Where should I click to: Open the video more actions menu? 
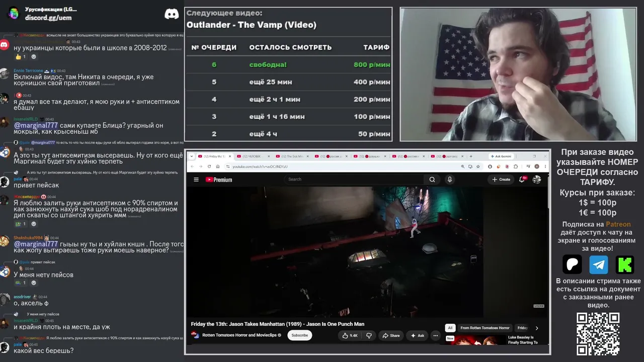(x=435, y=335)
